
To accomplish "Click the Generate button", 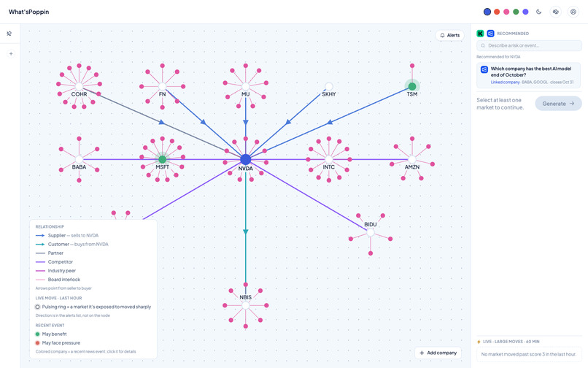I will point(558,104).
